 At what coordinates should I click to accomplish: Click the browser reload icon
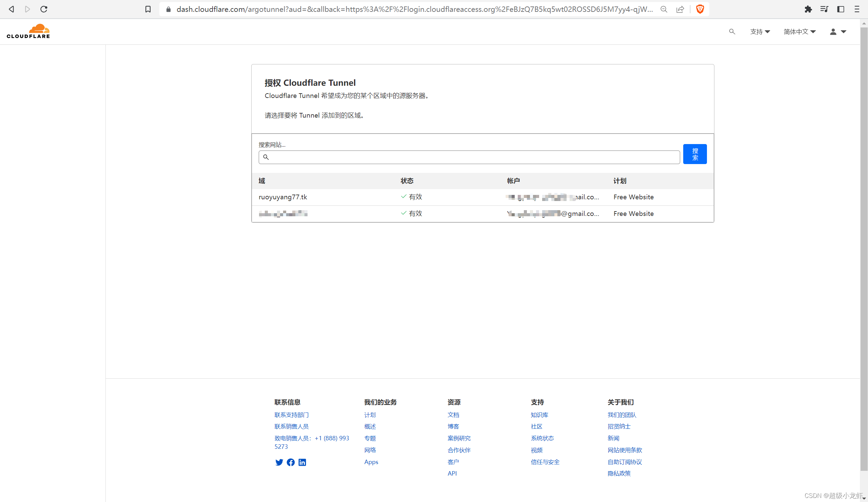click(44, 9)
